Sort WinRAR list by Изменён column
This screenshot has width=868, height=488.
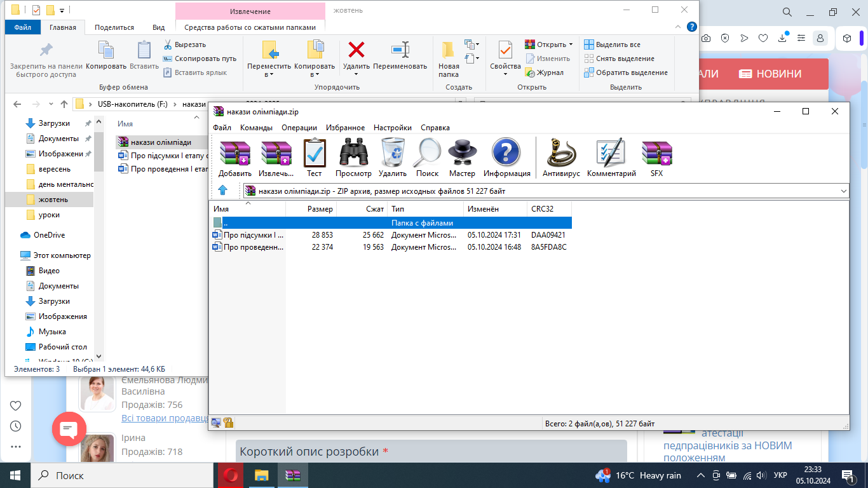tap(496, 208)
